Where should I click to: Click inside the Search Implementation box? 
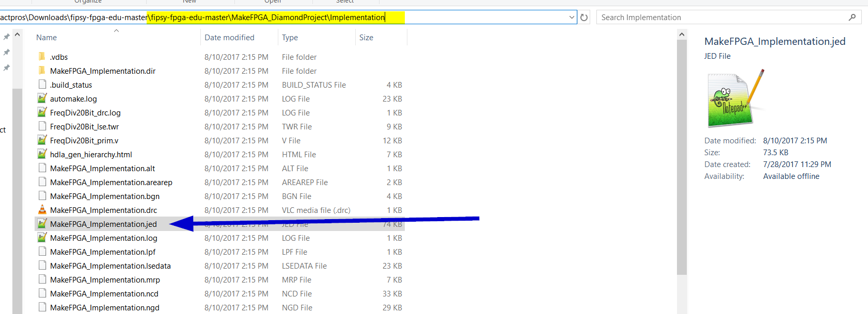pyautogui.click(x=720, y=18)
